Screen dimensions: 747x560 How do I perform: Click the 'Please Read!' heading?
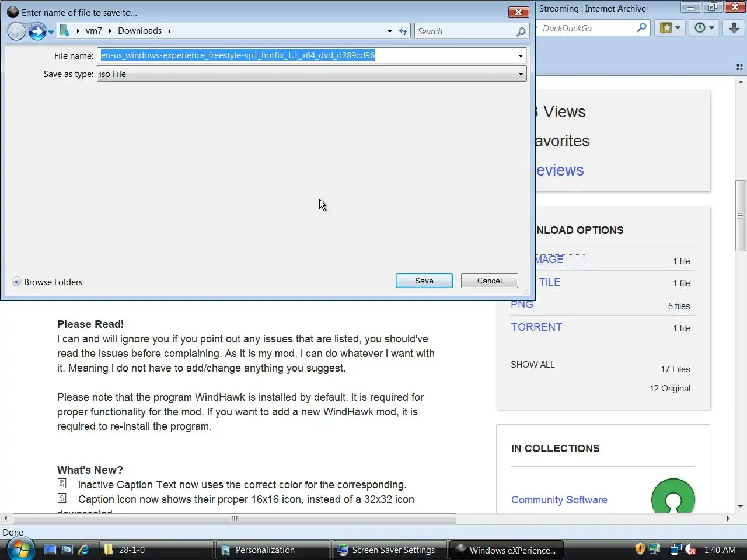coord(90,324)
